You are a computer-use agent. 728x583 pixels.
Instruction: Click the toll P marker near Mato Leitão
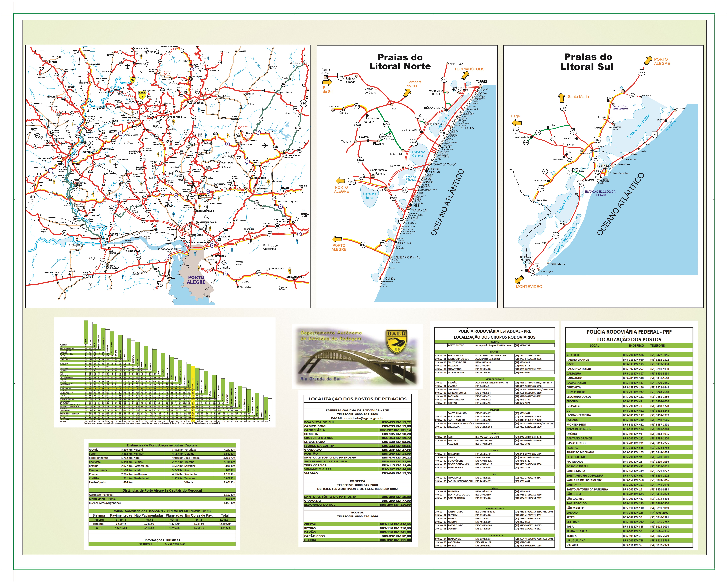pyautogui.click(x=51, y=171)
